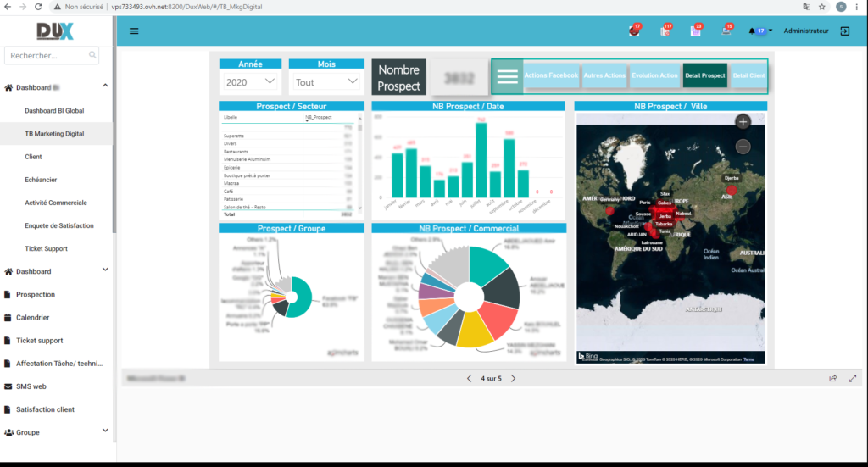
Task: Switch to the Detail Client tab
Action: pyautogui.click(x=748, y=75)
